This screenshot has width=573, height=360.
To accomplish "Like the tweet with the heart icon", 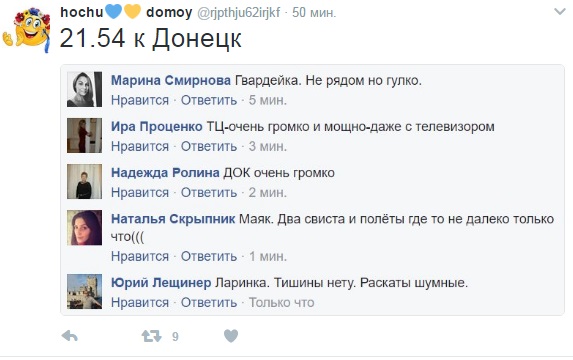I will 231,336.
